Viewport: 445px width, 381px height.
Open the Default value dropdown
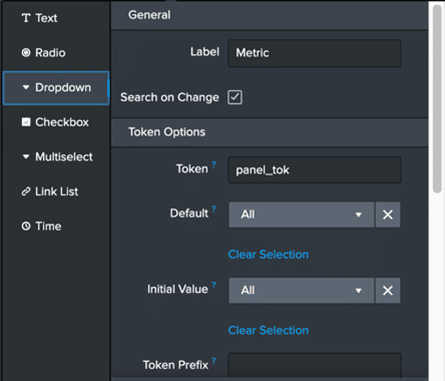click(301, 215)
